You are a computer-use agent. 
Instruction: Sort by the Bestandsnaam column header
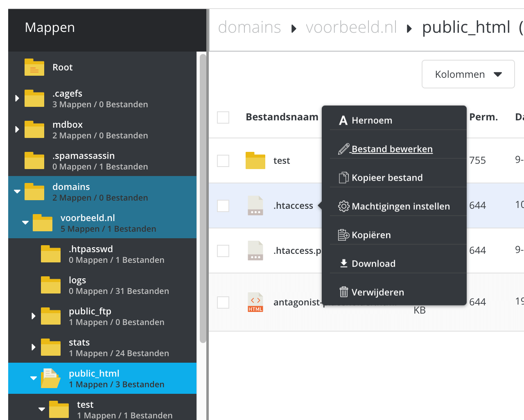pos(282,117)
